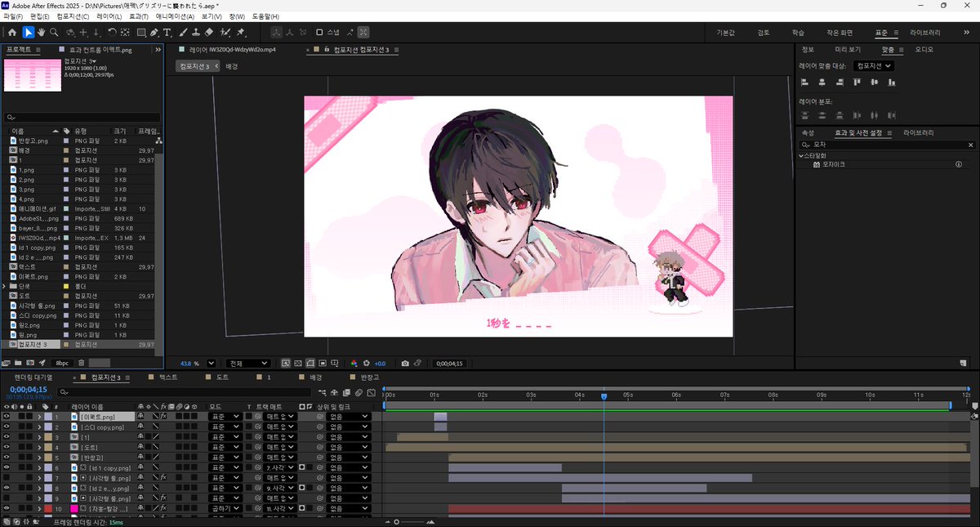Align layers to top edge

click(x=857, y=82)
